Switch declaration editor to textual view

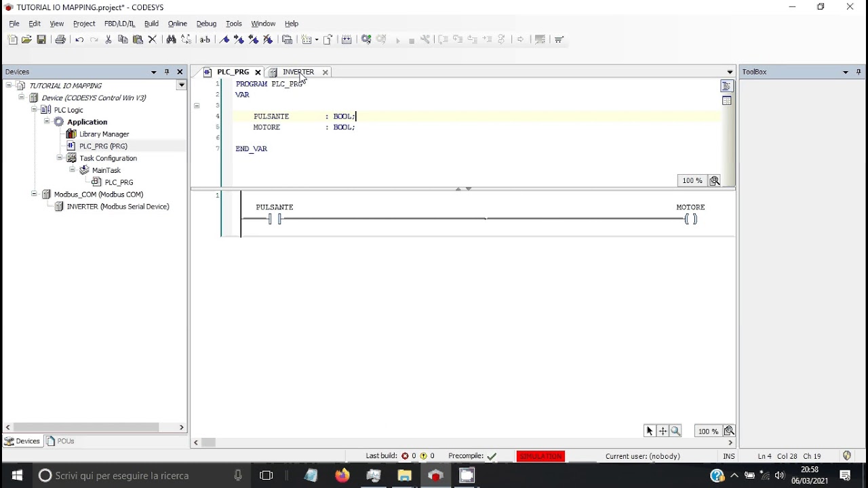727,86
